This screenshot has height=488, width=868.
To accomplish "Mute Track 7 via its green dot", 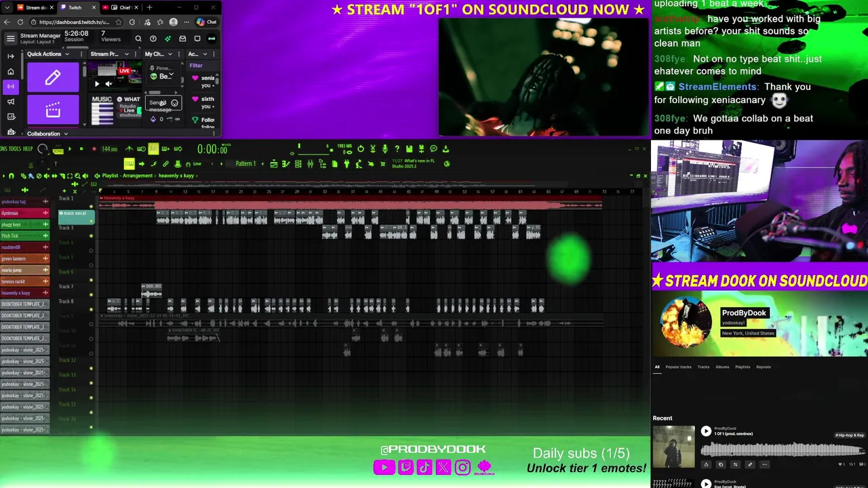I will [x=92, y=295].
